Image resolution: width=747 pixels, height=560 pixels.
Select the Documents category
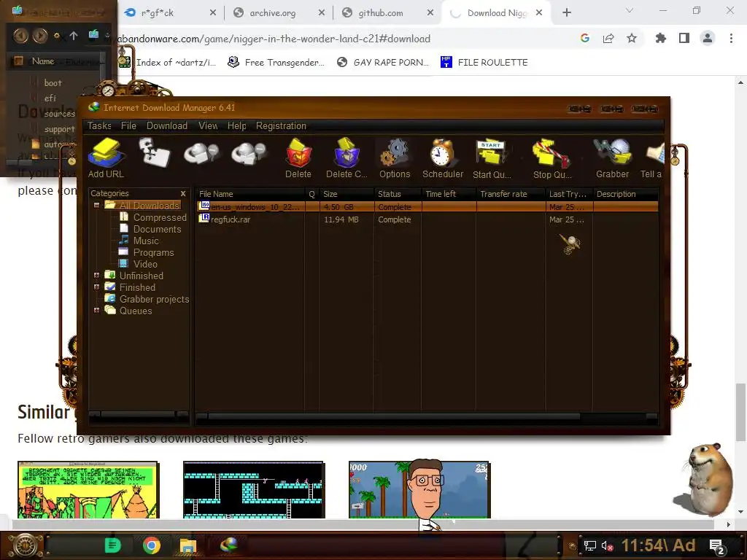[158, 229]
